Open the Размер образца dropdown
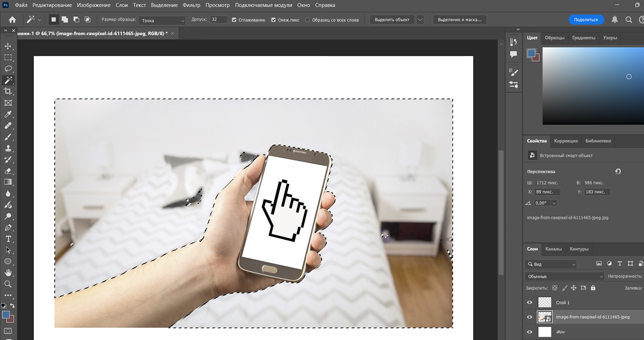 [163, 20]
